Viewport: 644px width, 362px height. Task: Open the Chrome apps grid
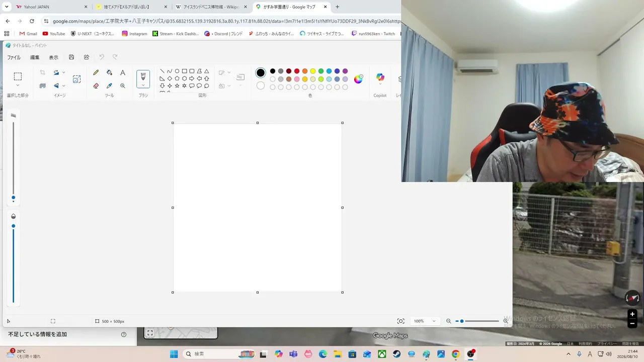pyautogui.click(x=7, y=34)
